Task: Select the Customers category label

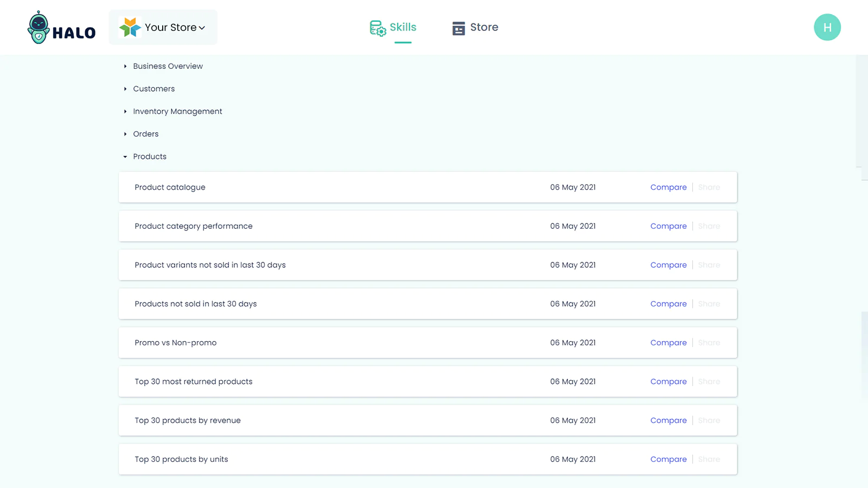Action: 154,89
